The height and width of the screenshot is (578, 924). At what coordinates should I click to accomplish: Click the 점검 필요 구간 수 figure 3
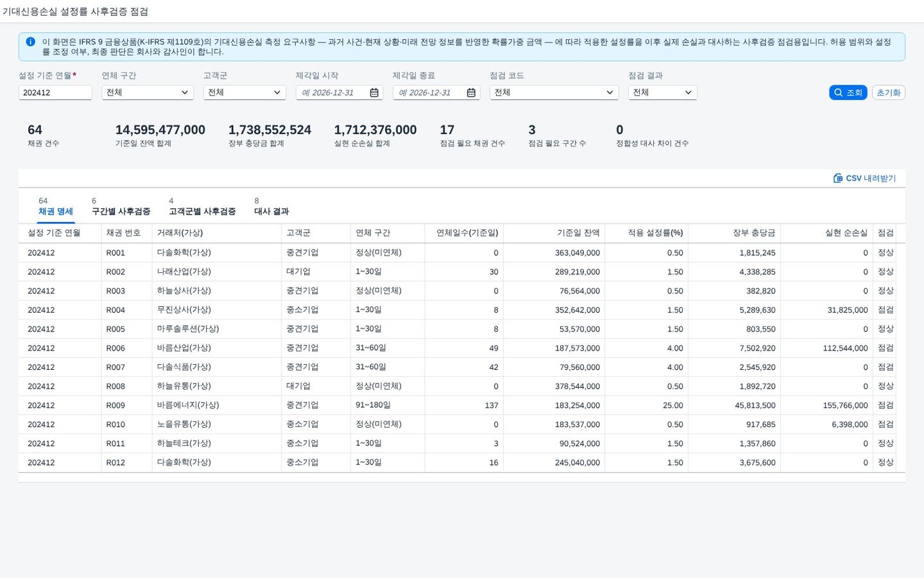(532, 130)
